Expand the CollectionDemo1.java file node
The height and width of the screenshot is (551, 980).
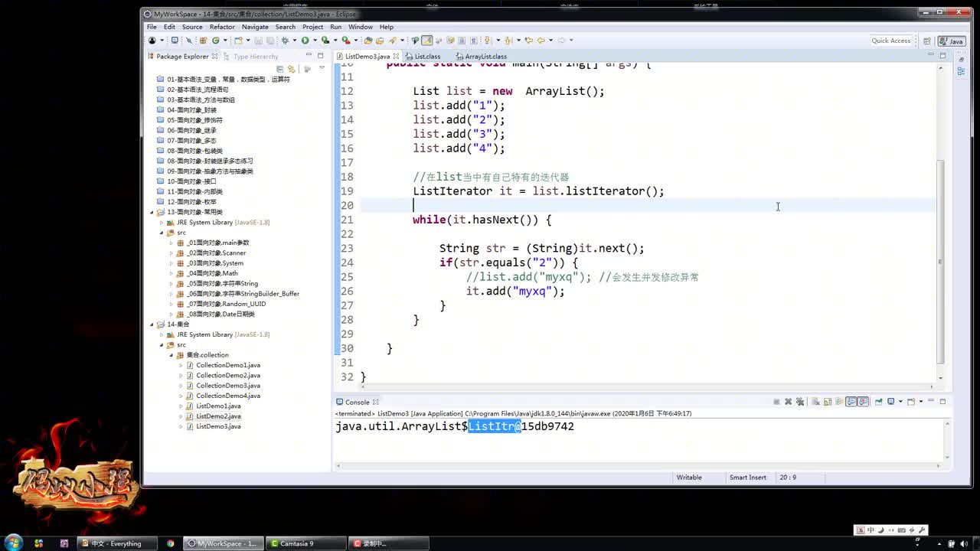(181, 365)
